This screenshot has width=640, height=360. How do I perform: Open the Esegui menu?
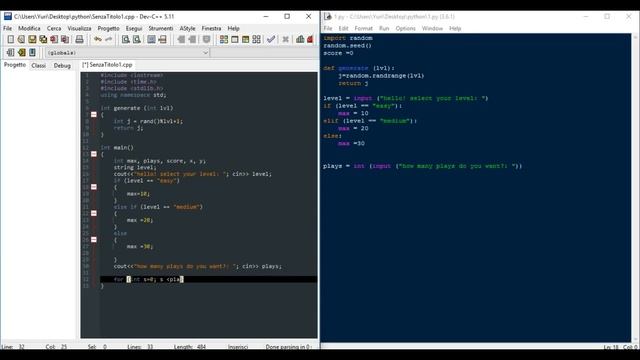point(134,28)
